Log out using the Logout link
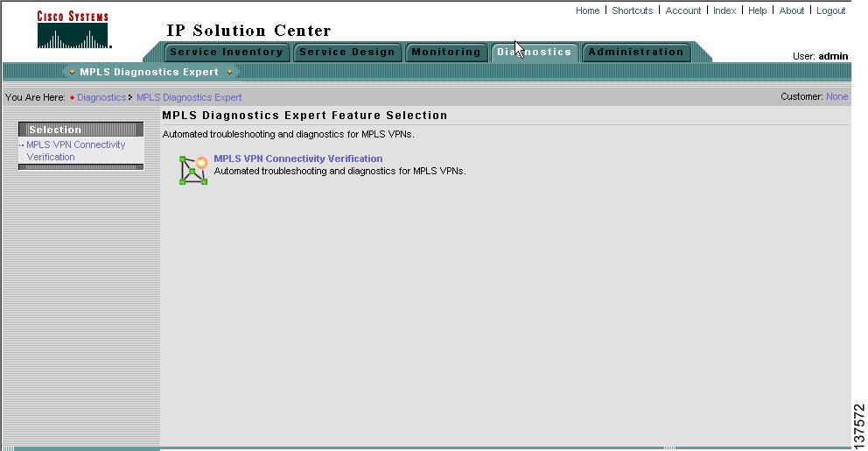Image resolution: width=868 pixels, height=451 pixels. [x=831, y=11]
